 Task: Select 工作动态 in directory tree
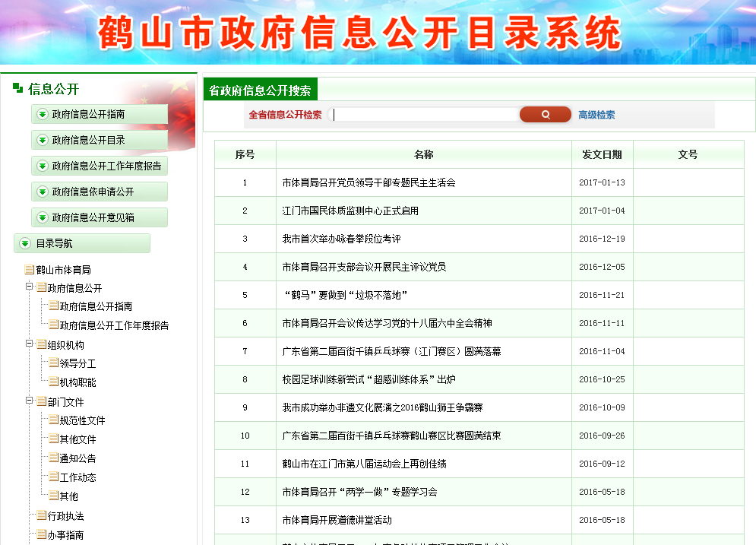[77, 477]
